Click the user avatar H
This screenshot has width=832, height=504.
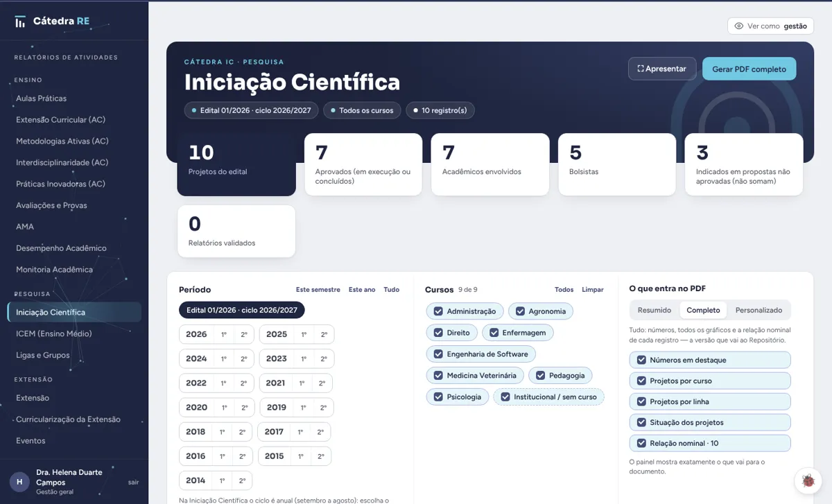point(19,482)
